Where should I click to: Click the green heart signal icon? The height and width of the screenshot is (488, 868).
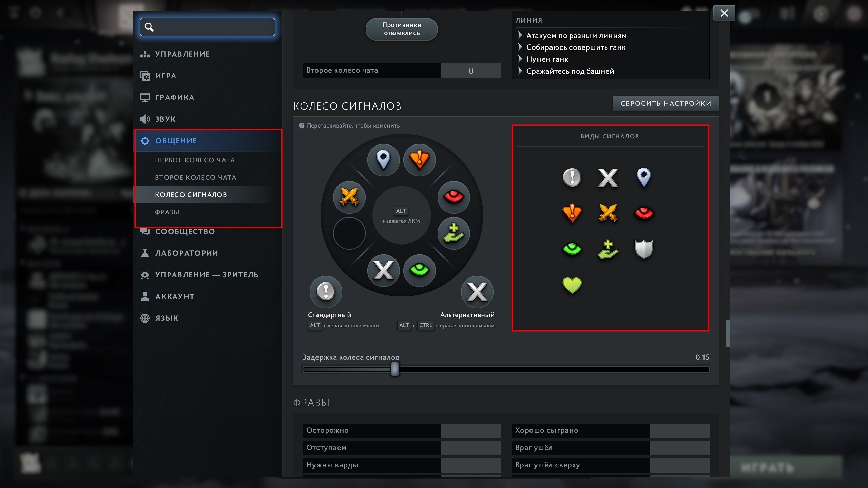(572, 285)
